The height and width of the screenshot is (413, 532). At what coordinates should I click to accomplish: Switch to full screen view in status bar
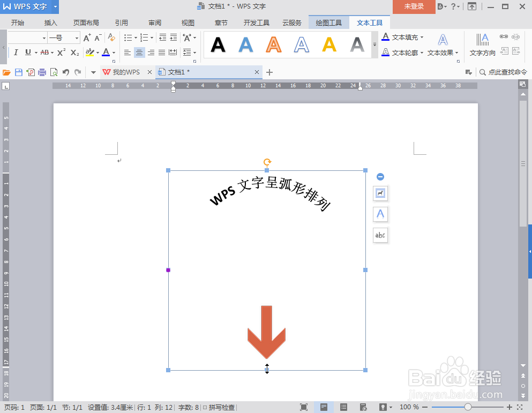coord(304,407)
